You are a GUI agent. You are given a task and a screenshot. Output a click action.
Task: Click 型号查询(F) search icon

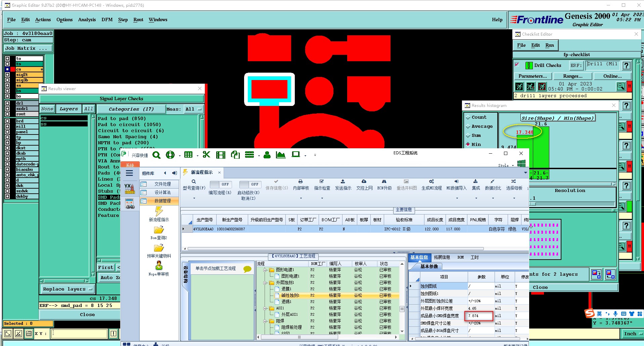click(x=194, y=182)
